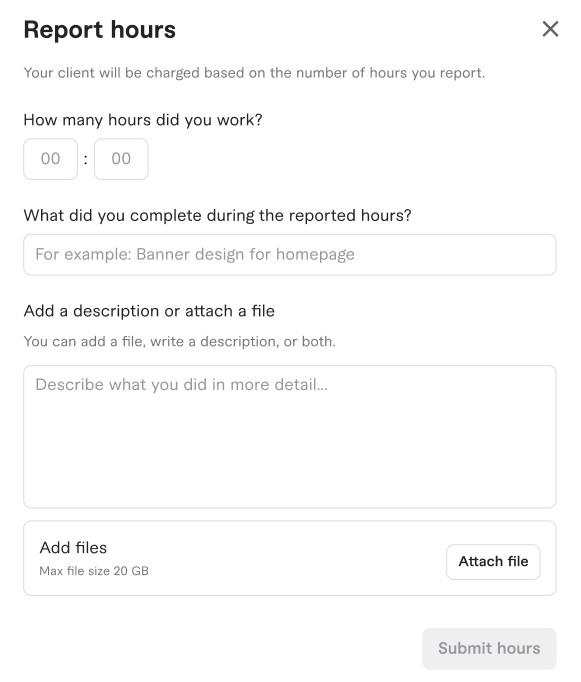Submit the reported hours
Screen dimensions: 581x682
pos(489,648)
